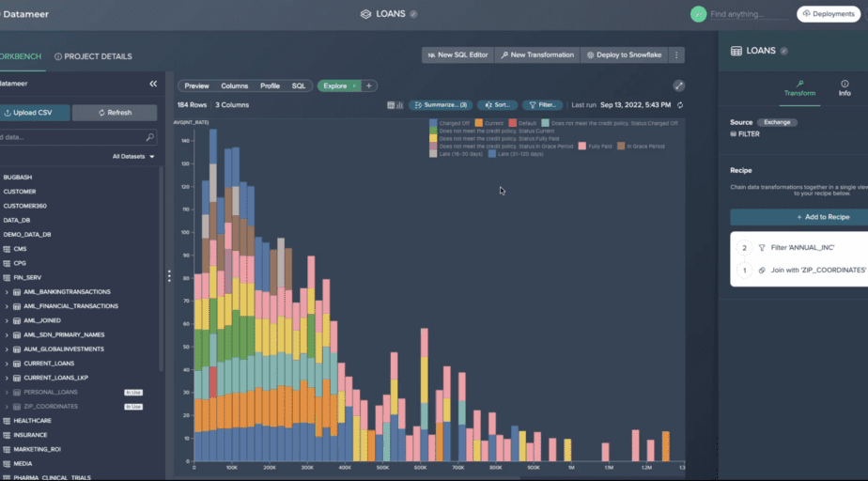Close the Explore tab

pos(354,85)
